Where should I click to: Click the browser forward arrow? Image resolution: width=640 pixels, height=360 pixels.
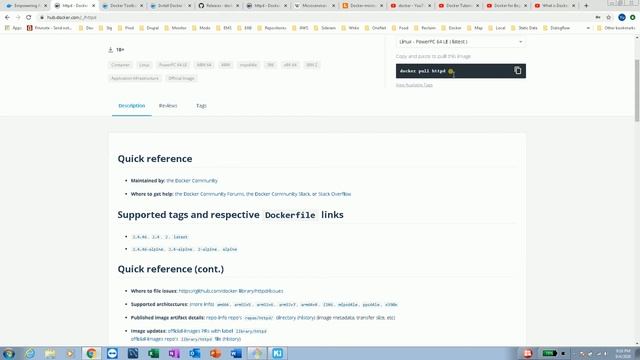[x=18, y=18]
